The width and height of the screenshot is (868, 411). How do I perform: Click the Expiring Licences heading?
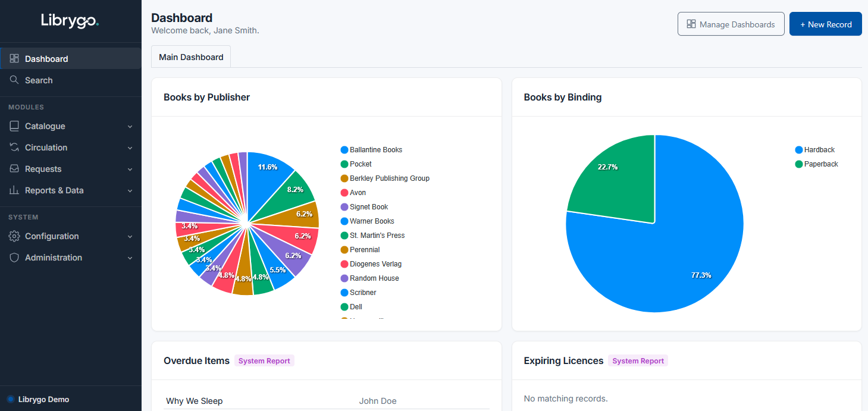click(x=563, y=360)
